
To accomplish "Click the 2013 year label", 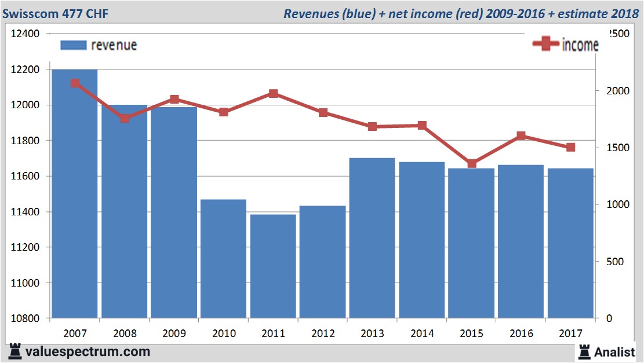I will [373, 333].
